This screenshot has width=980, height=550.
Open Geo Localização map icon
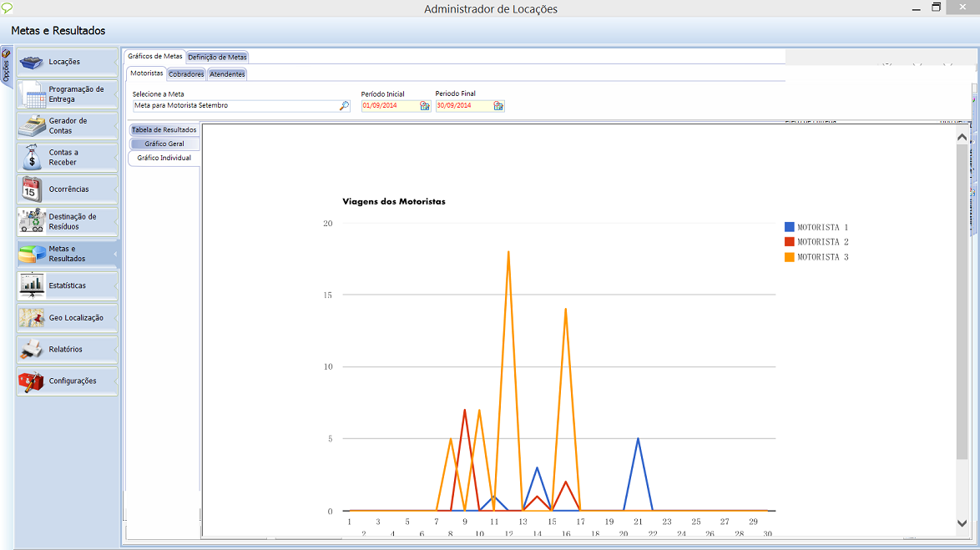click(33, 317)
